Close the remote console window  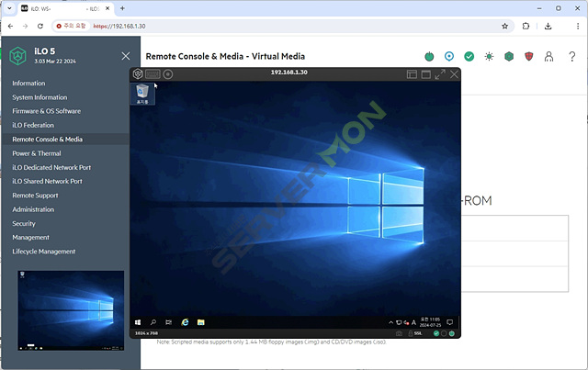tap(454, 74)
